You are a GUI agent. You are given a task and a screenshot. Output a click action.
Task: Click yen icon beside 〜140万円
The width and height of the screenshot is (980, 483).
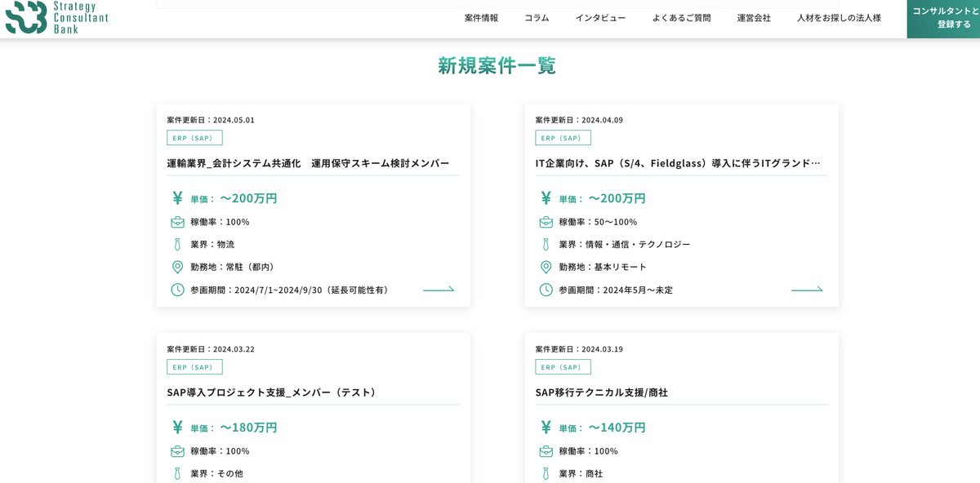click(546, 428)
